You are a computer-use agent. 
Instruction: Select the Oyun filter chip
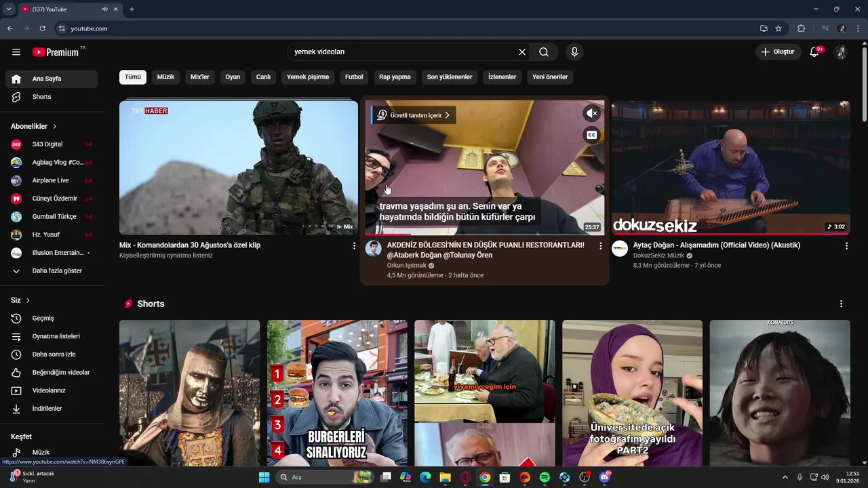tap(233, 77)
